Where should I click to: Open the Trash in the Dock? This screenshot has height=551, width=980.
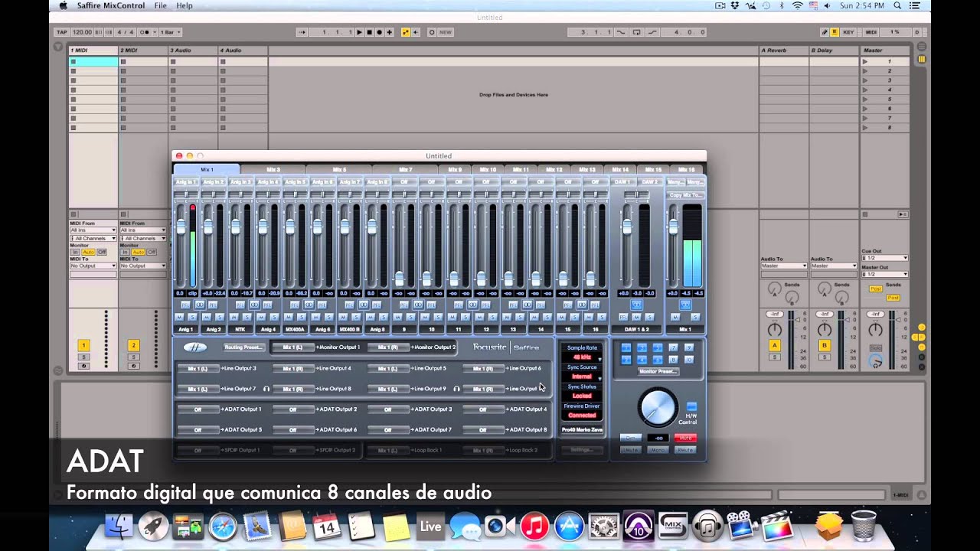coord(864,526)
